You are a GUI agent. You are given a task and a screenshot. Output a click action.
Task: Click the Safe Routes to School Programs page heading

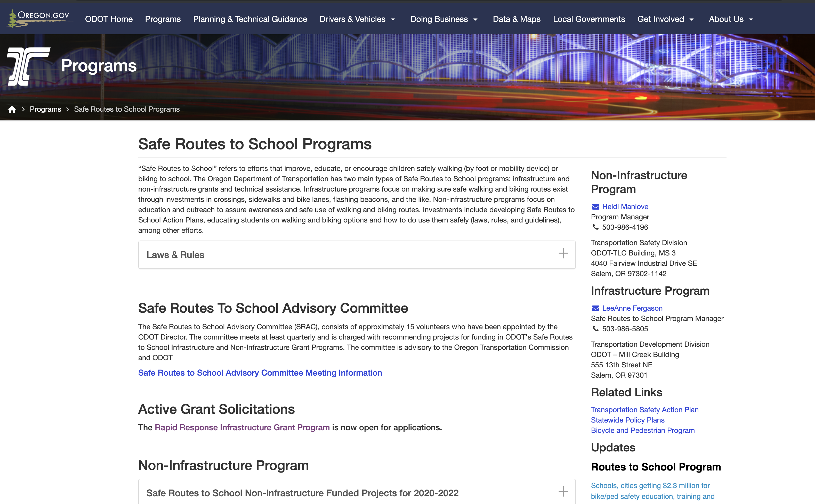pos(255,144)
